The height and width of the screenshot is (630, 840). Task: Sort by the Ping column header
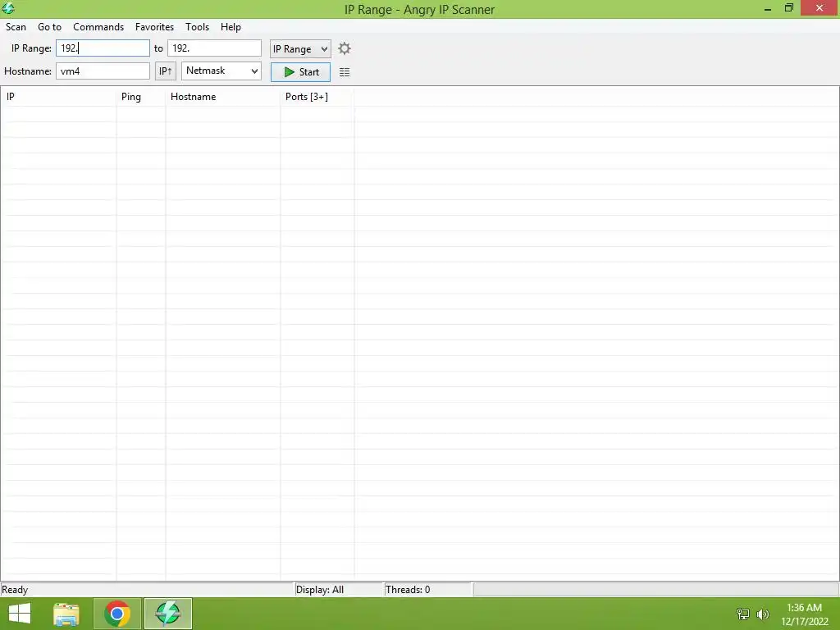(x=141, y=97)
